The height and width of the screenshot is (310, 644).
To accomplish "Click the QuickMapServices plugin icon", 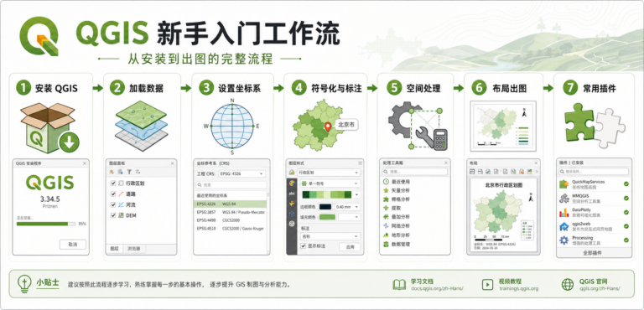I will coord(563,184).
